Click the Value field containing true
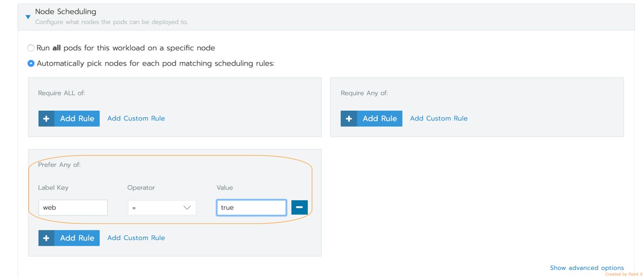The width and height of the screenshot is (644, 278). pyautogui.click(x=251, y=207)
